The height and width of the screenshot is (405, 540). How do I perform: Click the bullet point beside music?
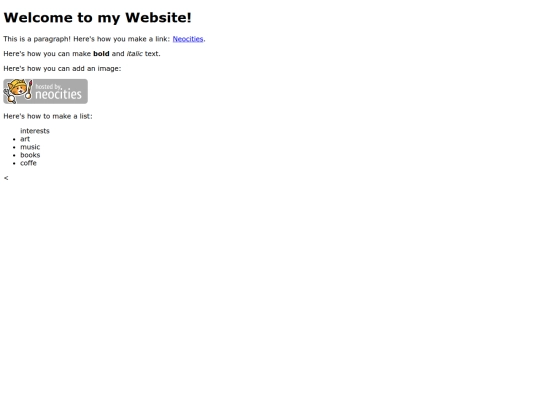point(14,147)
